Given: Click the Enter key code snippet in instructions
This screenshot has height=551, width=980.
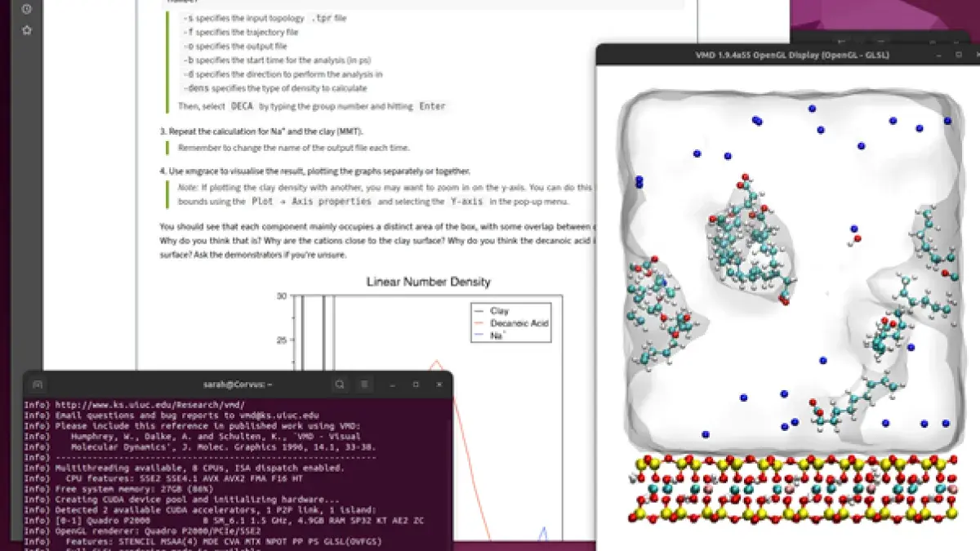Looking at the screenshot, I should tap(430, 106).
